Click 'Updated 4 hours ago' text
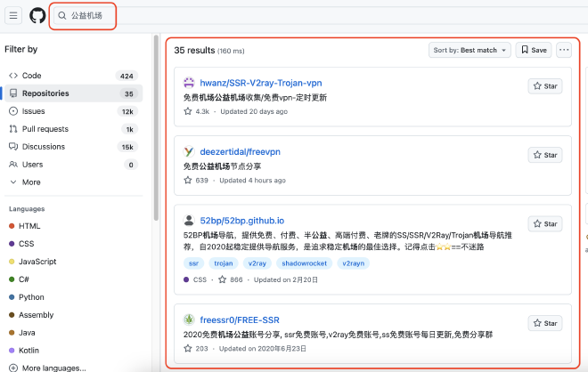The image size is (588, 372). tap(252, 181)
